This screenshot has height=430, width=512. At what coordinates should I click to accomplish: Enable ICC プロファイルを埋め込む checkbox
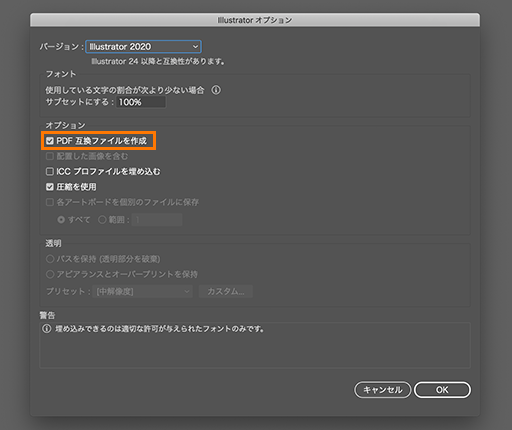click(50, 172)
